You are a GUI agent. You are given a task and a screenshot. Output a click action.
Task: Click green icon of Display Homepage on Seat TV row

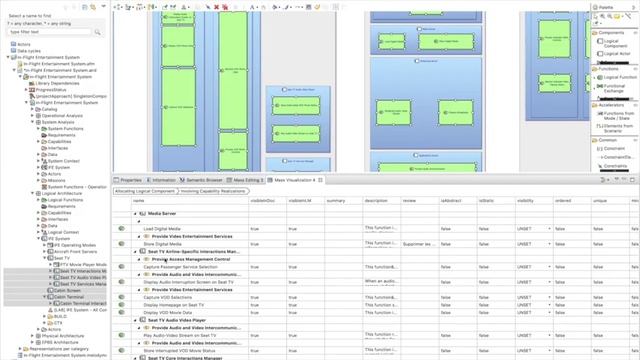[x=121, y=304]
